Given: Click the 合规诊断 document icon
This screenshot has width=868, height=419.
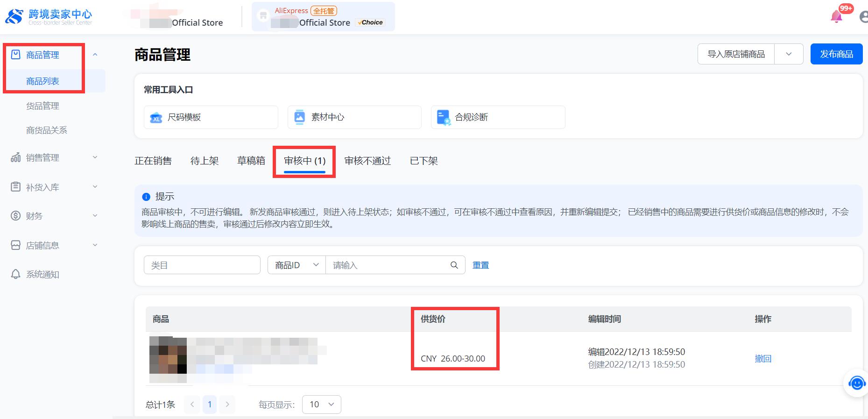Looking at the screenshot, I should tap(443, 117).
